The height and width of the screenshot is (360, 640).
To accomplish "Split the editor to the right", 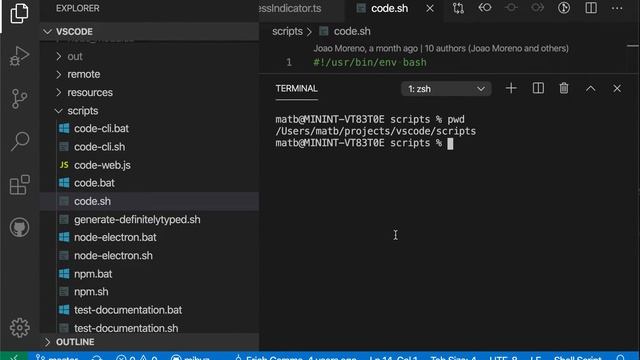I will (591, 8).
